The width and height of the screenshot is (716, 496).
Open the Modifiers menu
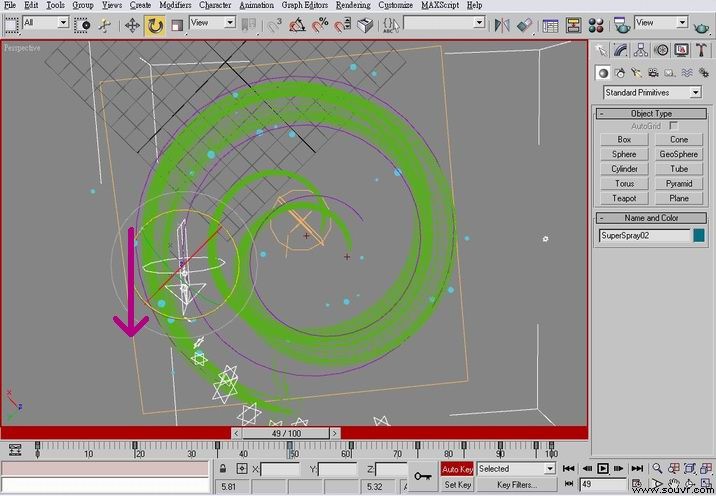(x=175, y=5)
